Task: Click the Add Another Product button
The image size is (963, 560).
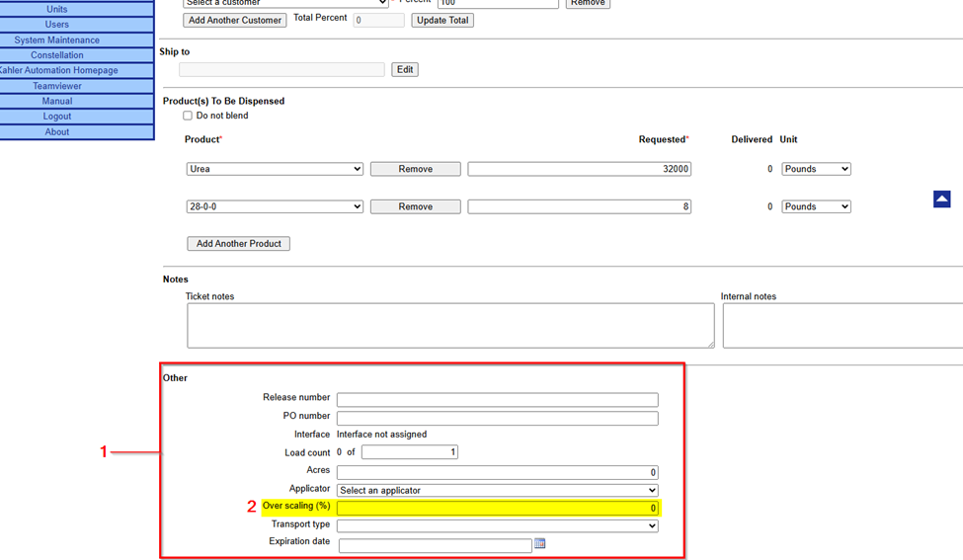Action: coord(238,244)
